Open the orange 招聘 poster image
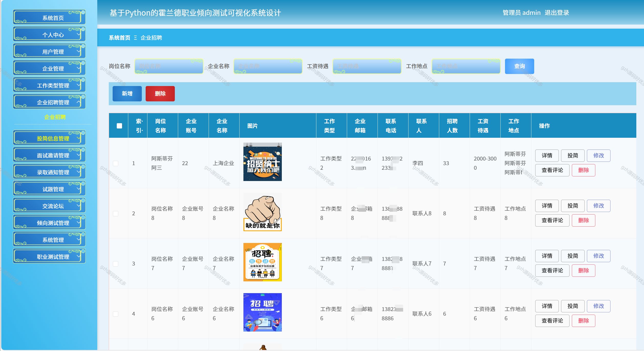The image size is (644, 351). (x=262, y=262)
